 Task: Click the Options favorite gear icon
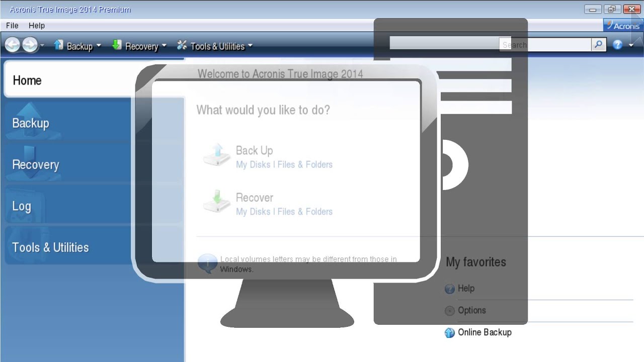[450, 311]
